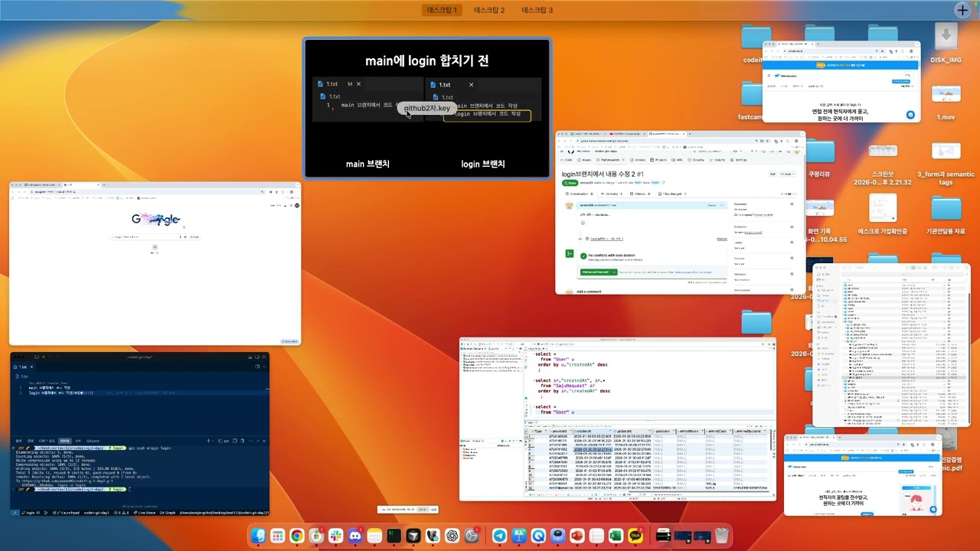Screen dimensions: 980x551
Task: Switch to the 데스크탑 1 space
Action: pos(442,10)
